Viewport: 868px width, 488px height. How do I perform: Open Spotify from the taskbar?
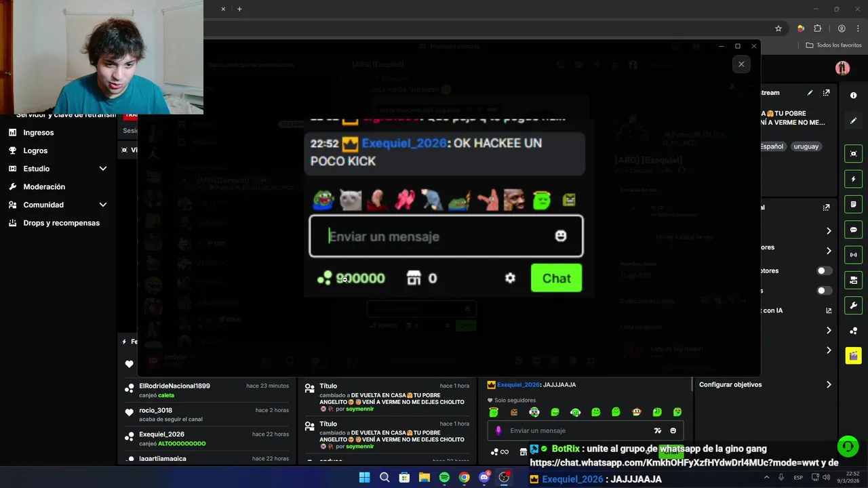point(444,477)
